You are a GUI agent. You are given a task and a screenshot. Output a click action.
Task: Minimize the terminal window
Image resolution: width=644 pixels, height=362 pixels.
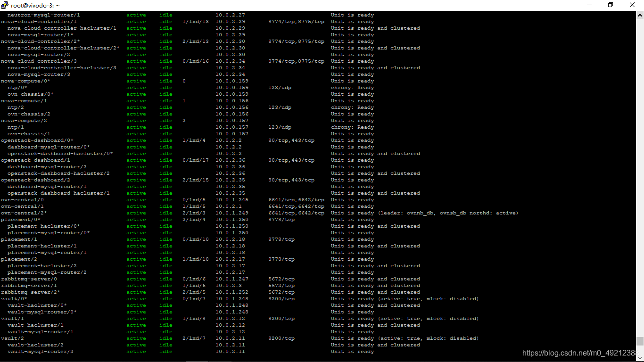click(589, 5)
